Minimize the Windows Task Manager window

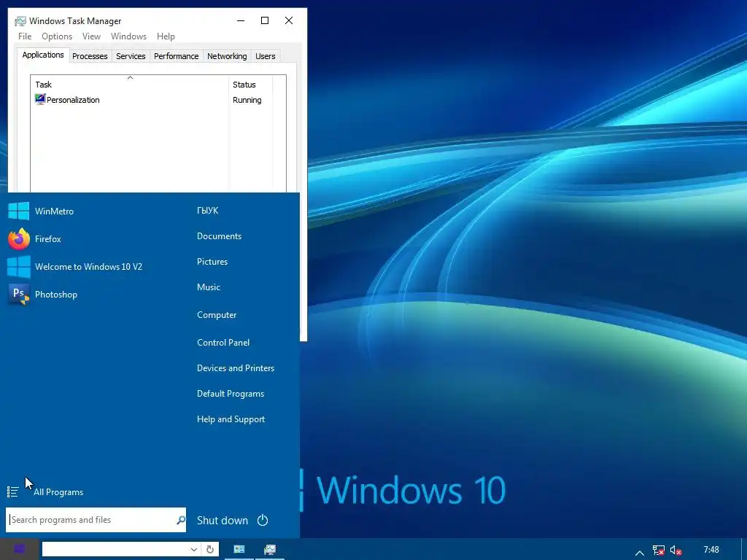pos(241,20)
